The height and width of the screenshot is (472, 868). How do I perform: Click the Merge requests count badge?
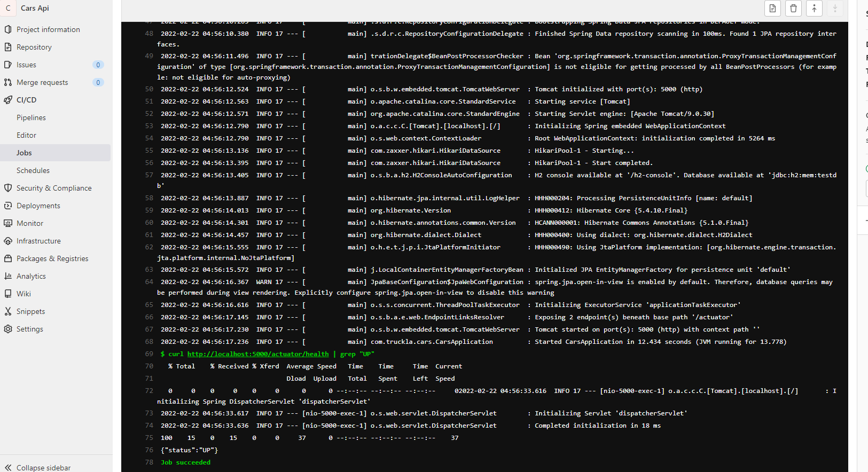coord(98,82)
